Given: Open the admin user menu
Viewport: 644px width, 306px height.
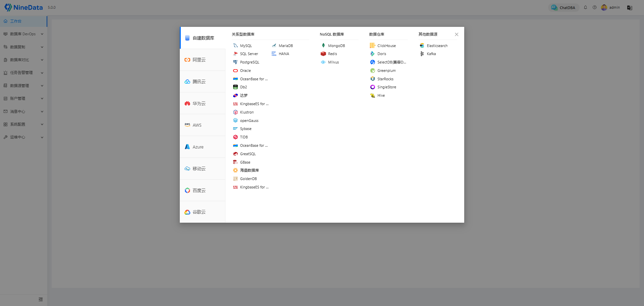Looking at the screenshot, I should click(610, 7).
